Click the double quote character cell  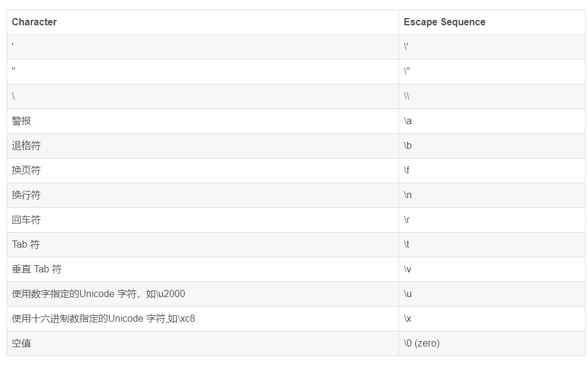[202, 72]
